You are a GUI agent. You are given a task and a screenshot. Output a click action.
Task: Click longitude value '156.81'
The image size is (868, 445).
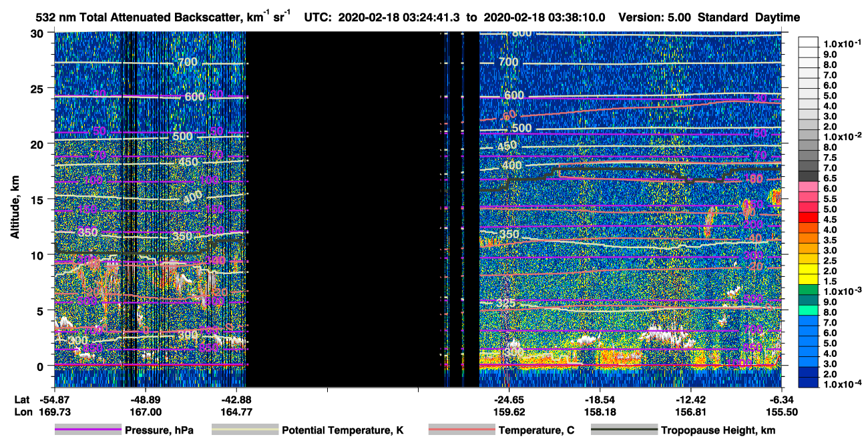pos(691,412)
